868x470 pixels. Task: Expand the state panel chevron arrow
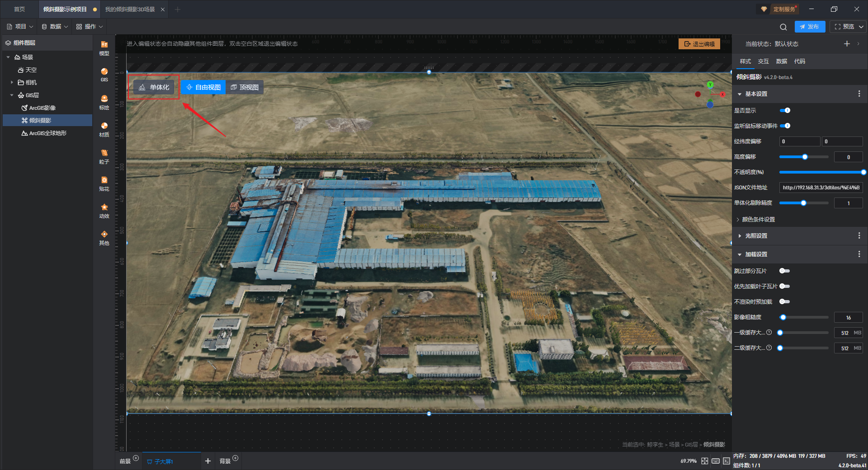coord(858,44)
